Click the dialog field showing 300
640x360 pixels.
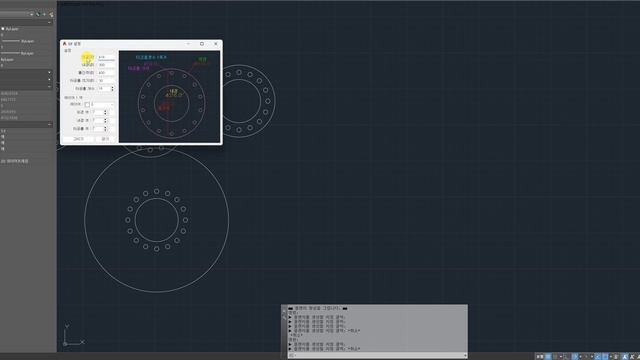click(x=106, y=65)
